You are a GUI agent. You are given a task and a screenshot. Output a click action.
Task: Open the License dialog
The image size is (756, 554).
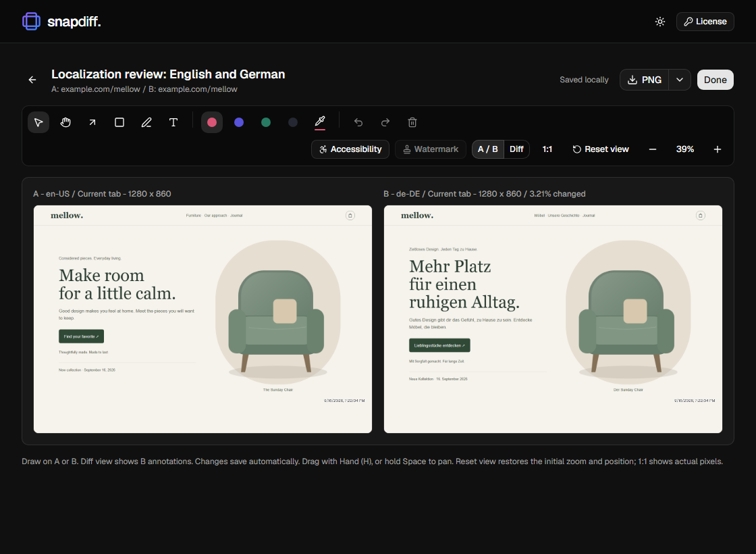tap(705, 22)
